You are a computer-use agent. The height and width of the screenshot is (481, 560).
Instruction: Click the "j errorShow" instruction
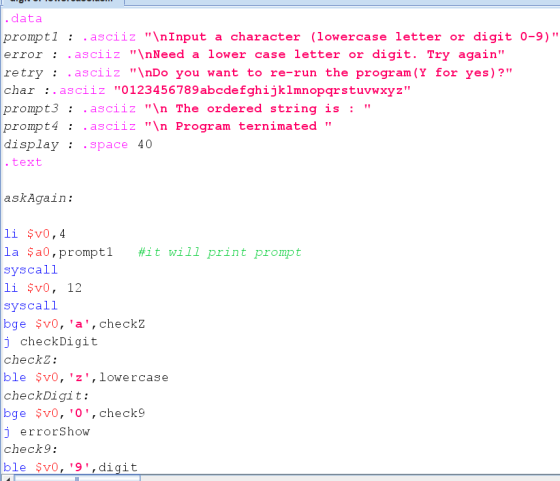point(46,432)
